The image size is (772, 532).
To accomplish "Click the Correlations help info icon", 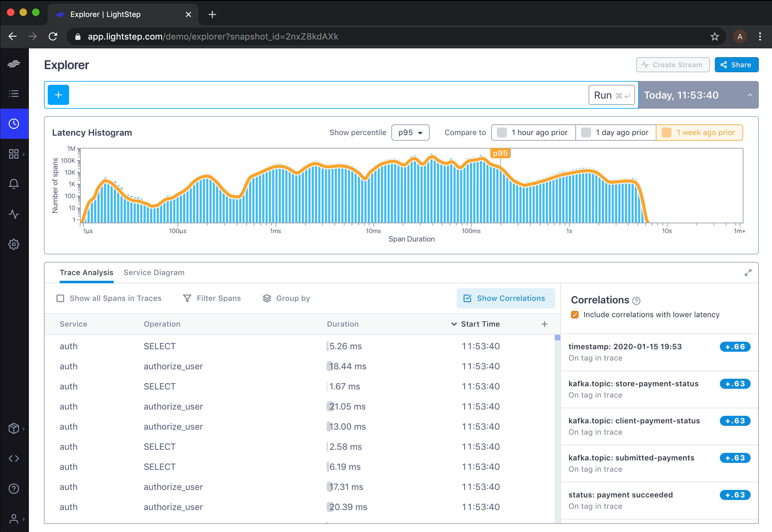I will click(636, 301).
